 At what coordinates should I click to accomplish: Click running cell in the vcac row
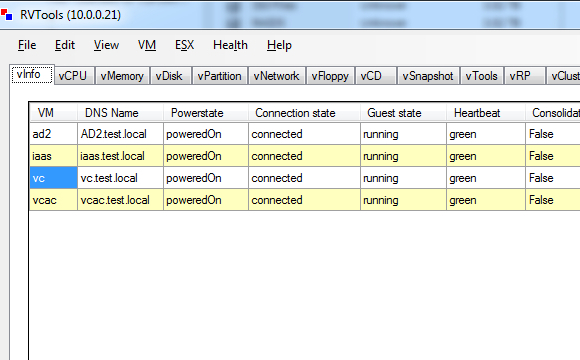[x=403, y=200]
